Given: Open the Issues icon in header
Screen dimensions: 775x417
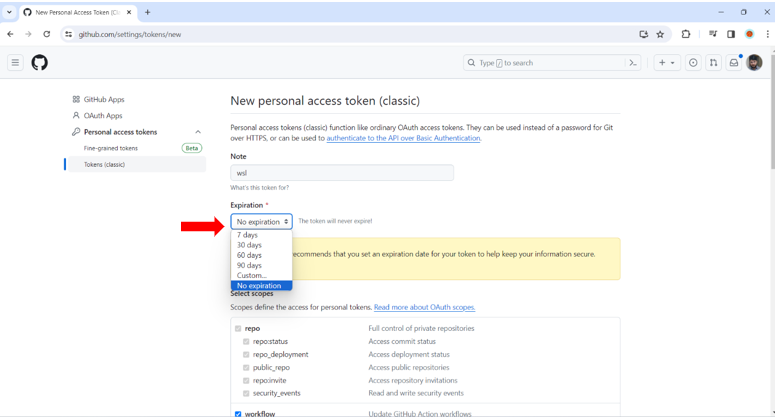Looking at the screenshot, I should pos(693,63).
